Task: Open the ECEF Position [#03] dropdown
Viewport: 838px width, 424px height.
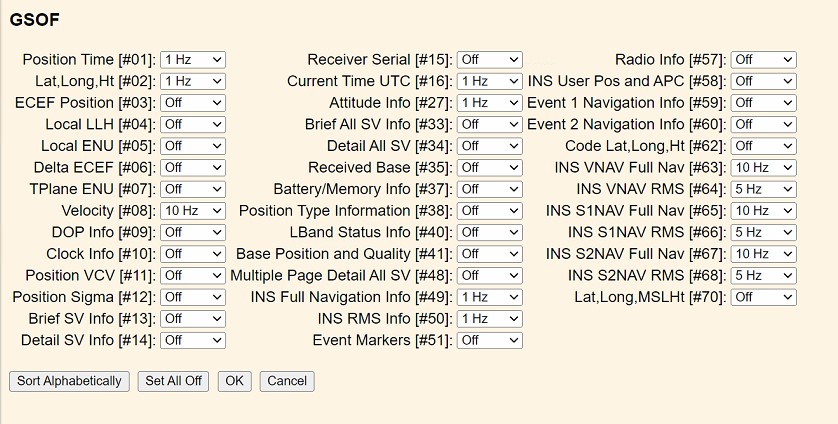Action: click(x=193, y=103)
